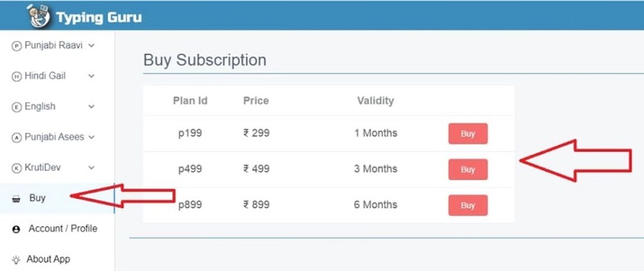Buy the p199 one-month plan
The height and width of the screenshot is (271, 644).
(468, 134)
